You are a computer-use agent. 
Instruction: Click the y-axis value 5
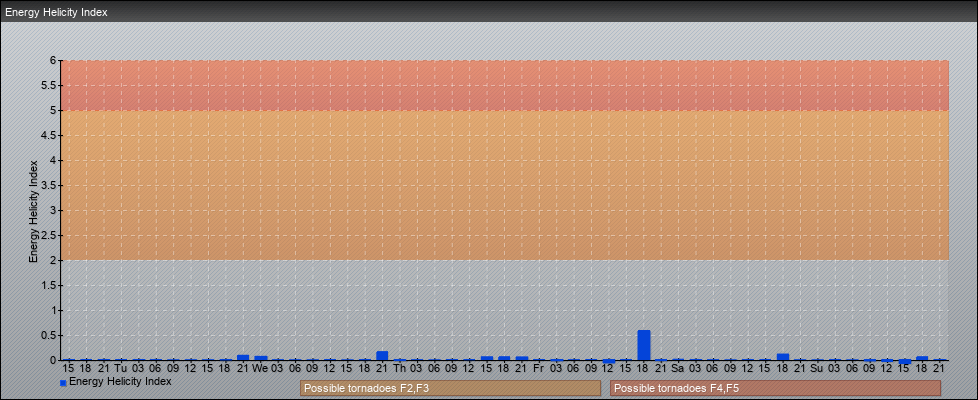click(x=53, y=110)
